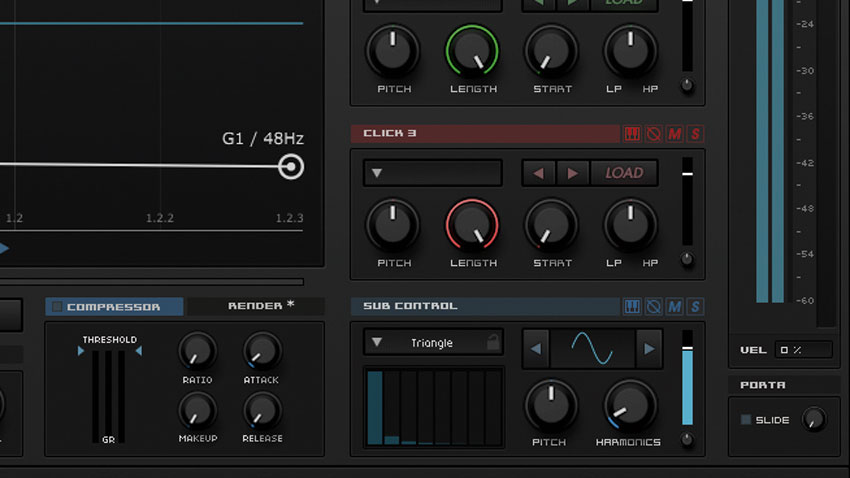Image resolution: width=850 pixels, height=478 pixels.
Task: Click Click 3 Pitch knob
Action: (393, 225)
